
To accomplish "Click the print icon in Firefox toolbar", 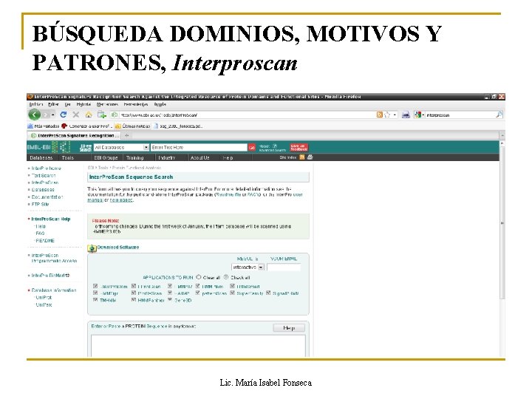I will [x=406, y=115].
